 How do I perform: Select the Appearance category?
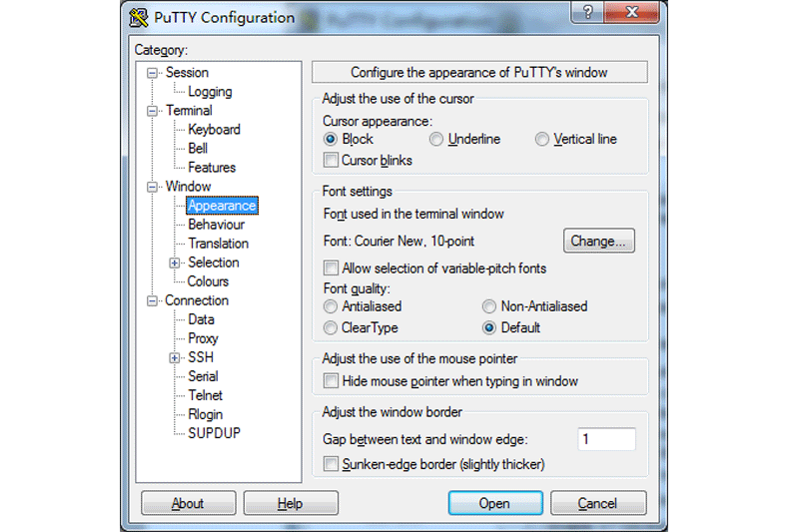222,206
